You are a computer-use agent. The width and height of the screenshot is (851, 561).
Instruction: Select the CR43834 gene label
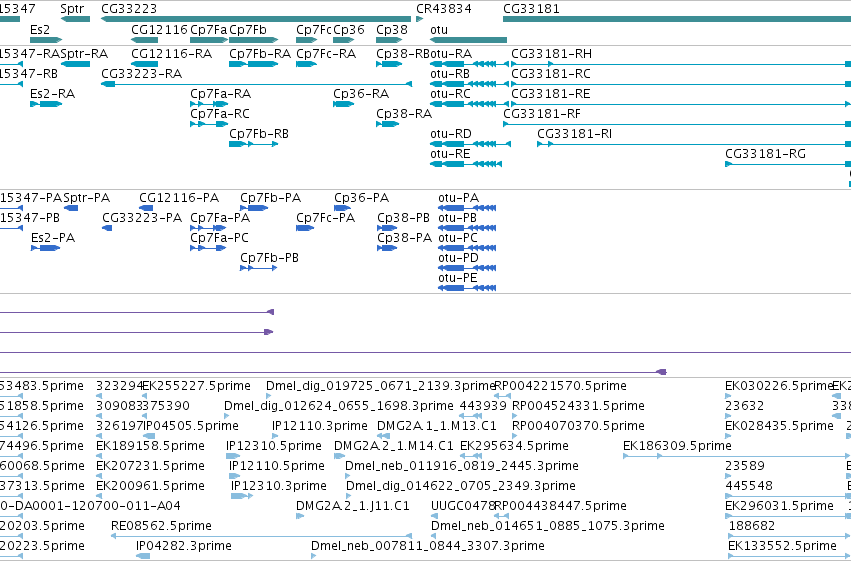point(444,9)
